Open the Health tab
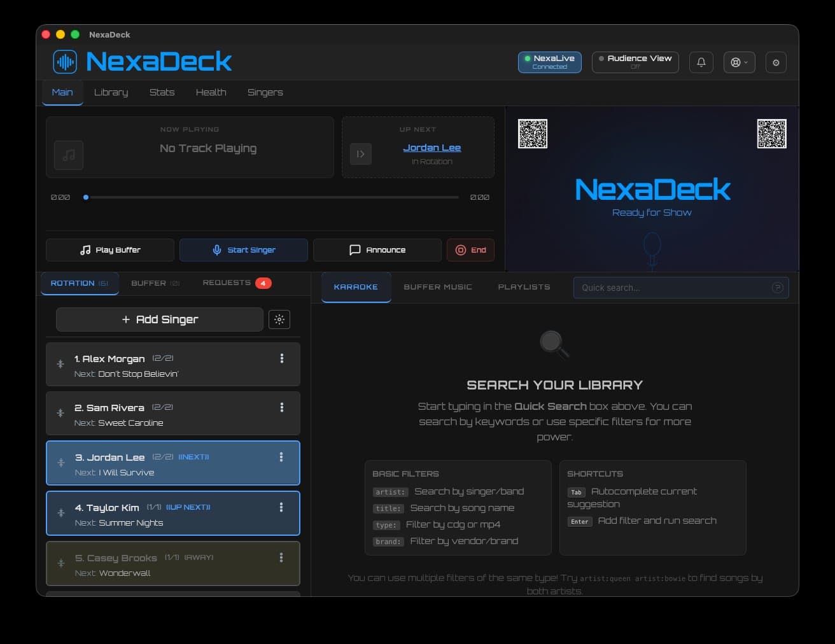The image size is (835, 644). coord(211,92)
